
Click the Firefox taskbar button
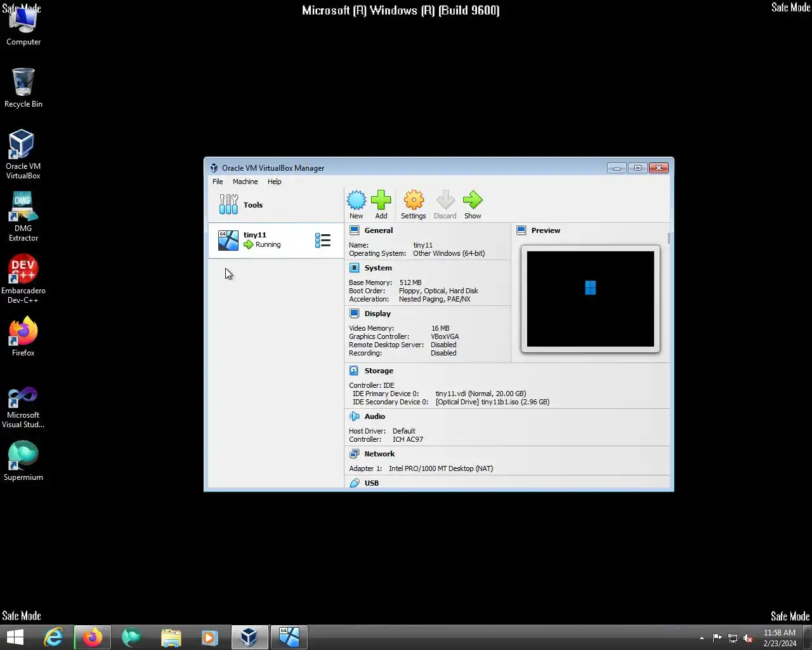tap(93, 637)
